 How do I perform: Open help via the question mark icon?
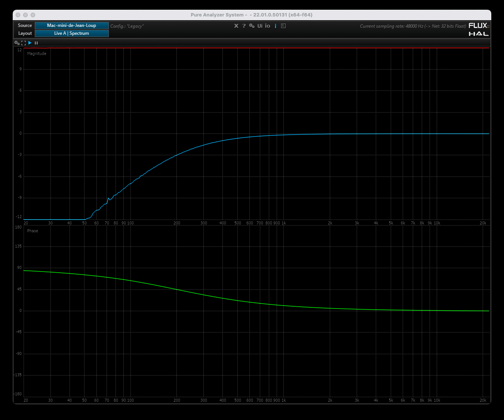[244, 26]
